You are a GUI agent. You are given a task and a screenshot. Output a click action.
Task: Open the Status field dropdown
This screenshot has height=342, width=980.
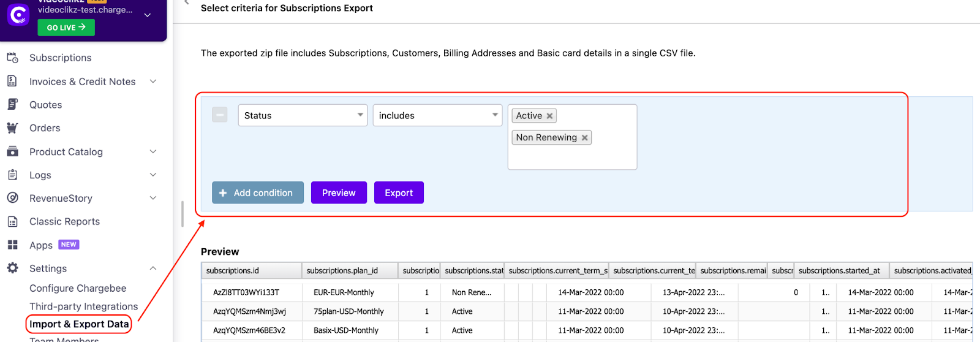[x=303, y=115]
